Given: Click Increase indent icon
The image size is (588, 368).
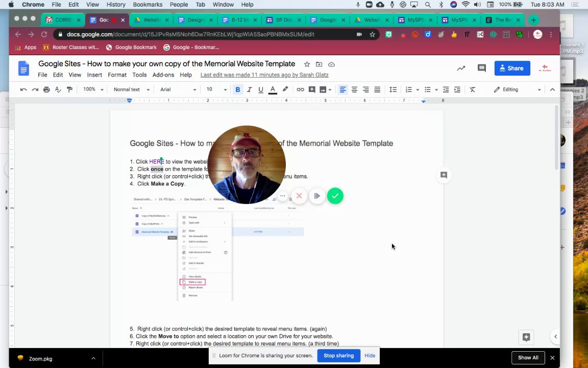Looking at the screenshot, I should pyautogui.click(x=457, y=89).
